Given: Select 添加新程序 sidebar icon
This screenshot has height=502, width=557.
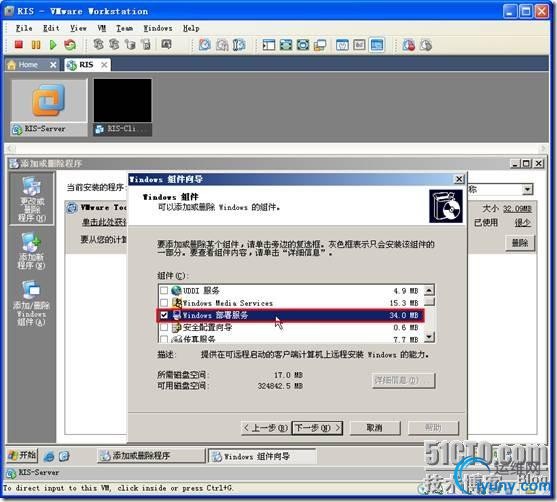Looking at the screenshot, I should (x=31, y=251).
